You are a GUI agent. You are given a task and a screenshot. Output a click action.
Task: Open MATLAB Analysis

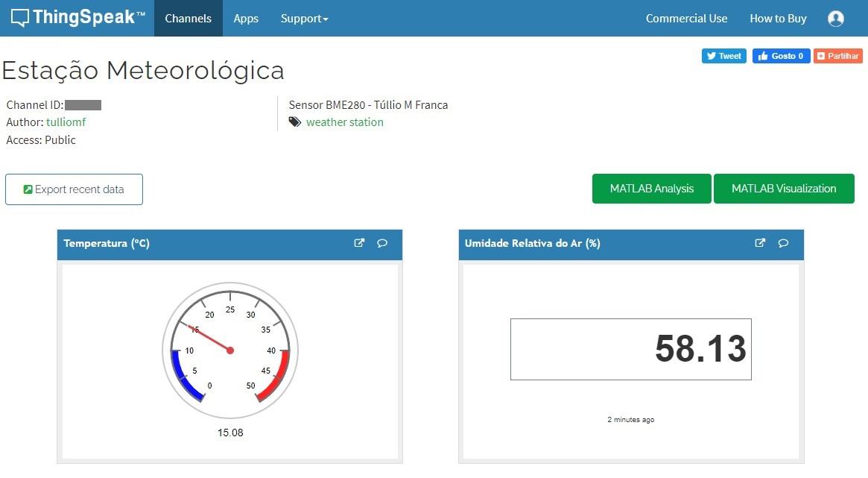pyautogui.click(x=651, y=189)
